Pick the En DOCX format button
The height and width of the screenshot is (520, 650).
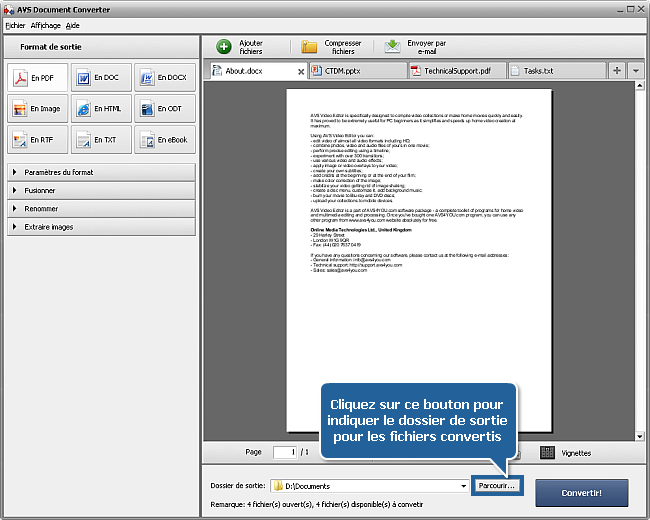[165, 78]
